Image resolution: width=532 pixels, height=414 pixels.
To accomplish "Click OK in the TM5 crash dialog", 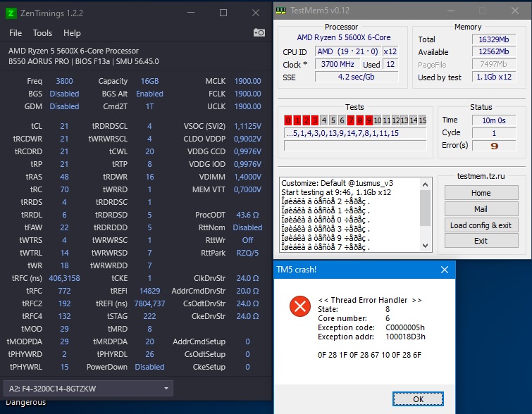I will 418,399.
